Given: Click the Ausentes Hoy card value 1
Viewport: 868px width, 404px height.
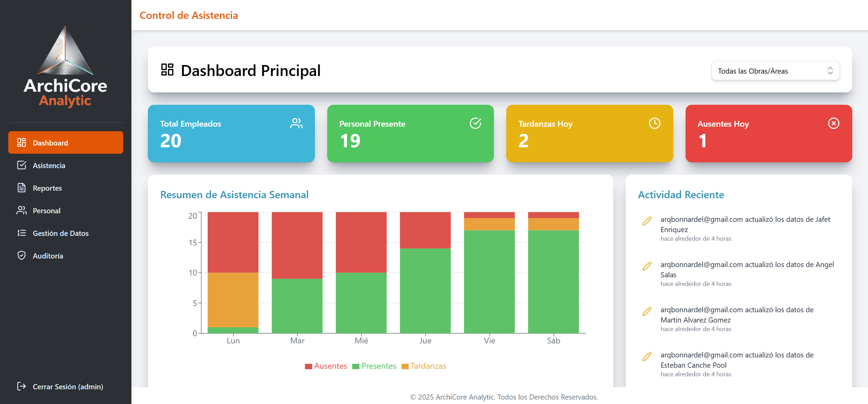Looking at the screenshot, I should tap(702, 141).
